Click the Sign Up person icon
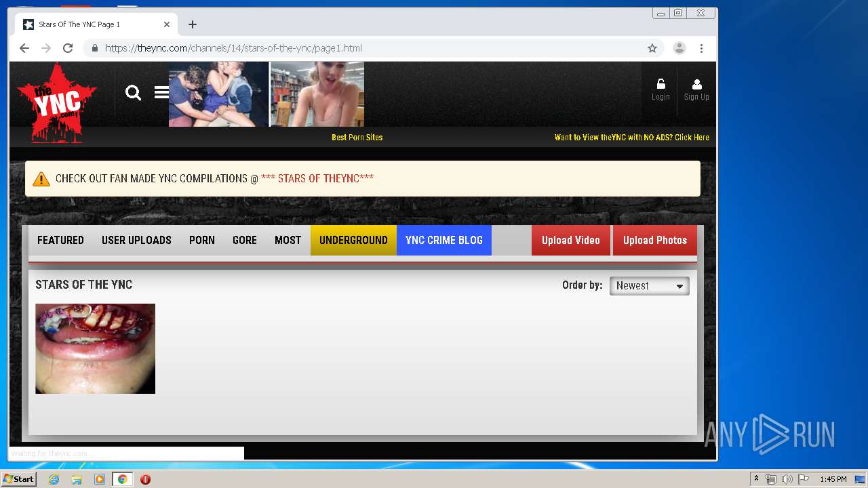Viewport: 868px width, 488px height. (696, 84)
